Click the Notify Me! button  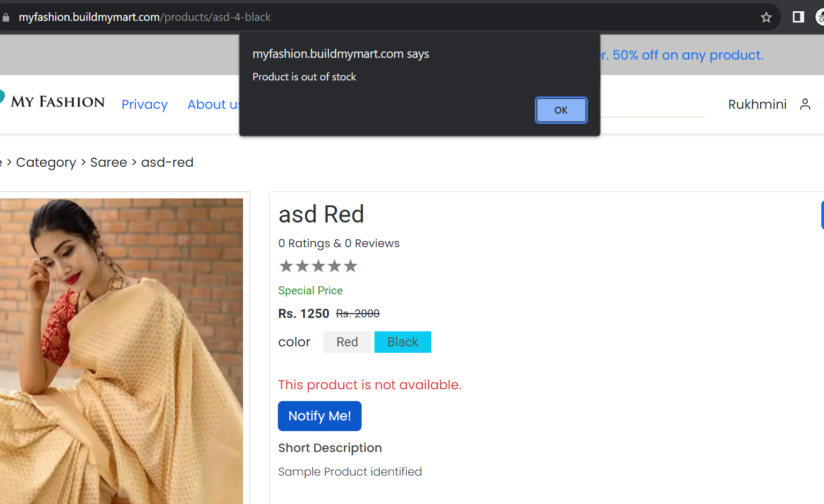[320, 416]
